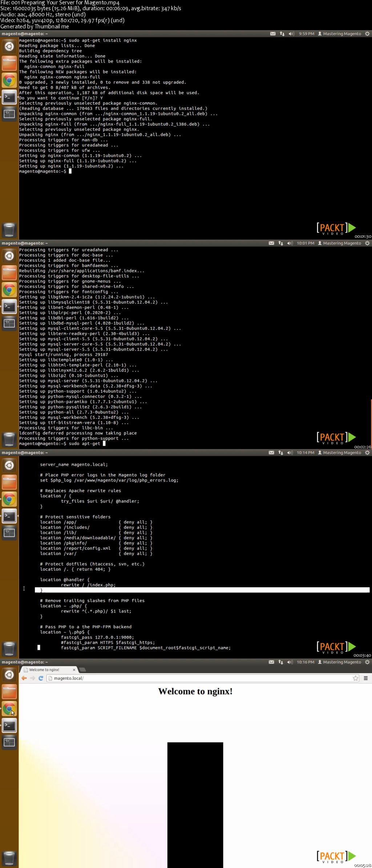The height and width of the screenshot is (868, 372).
Task: Open system gear menu in 9:59 PM frame
Action: click(367, 34)
